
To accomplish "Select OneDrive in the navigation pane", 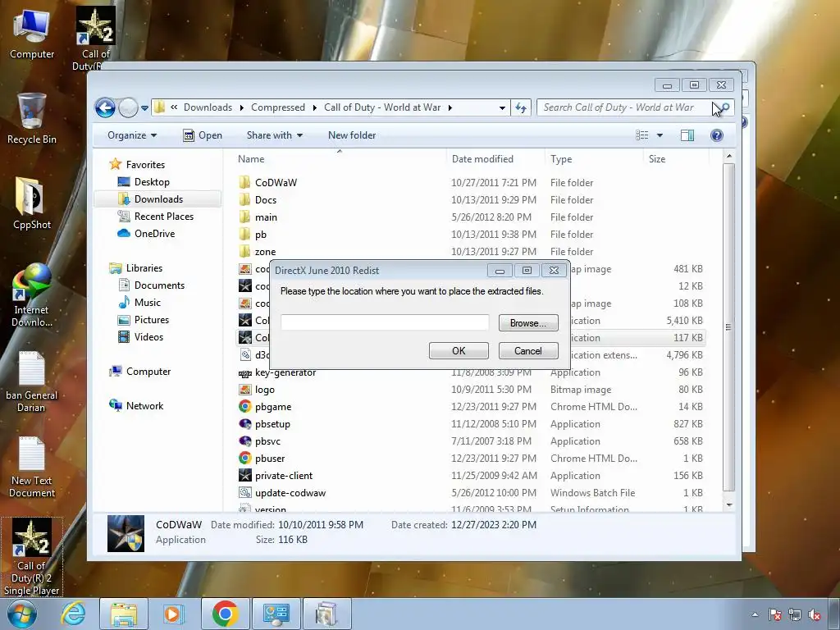I will [154, 234].
